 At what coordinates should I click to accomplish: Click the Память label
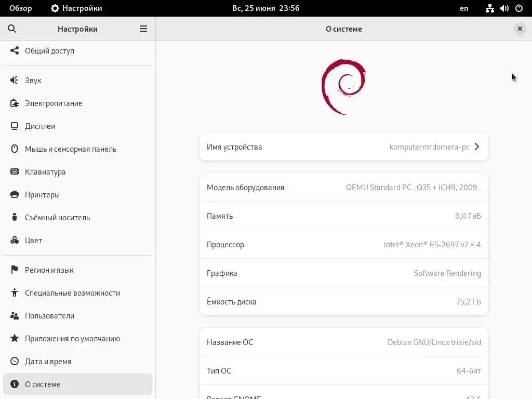point(220,216)
